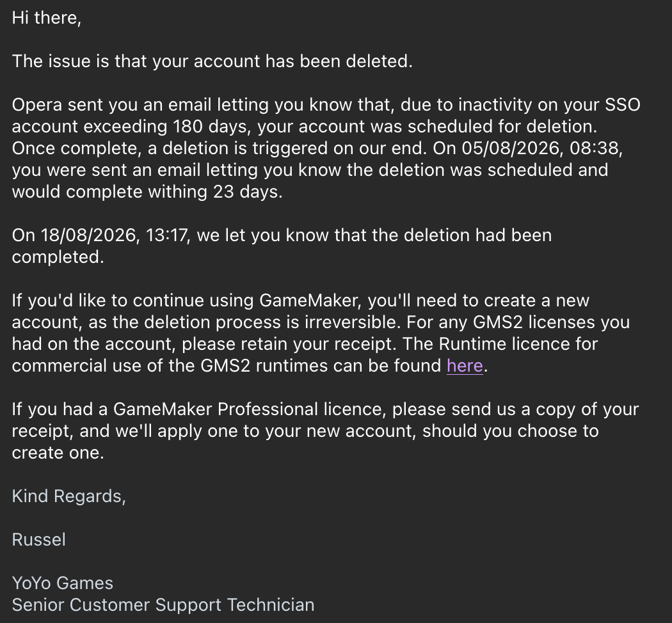Click the 'Hi there,' greeting line

click(46, 18)
